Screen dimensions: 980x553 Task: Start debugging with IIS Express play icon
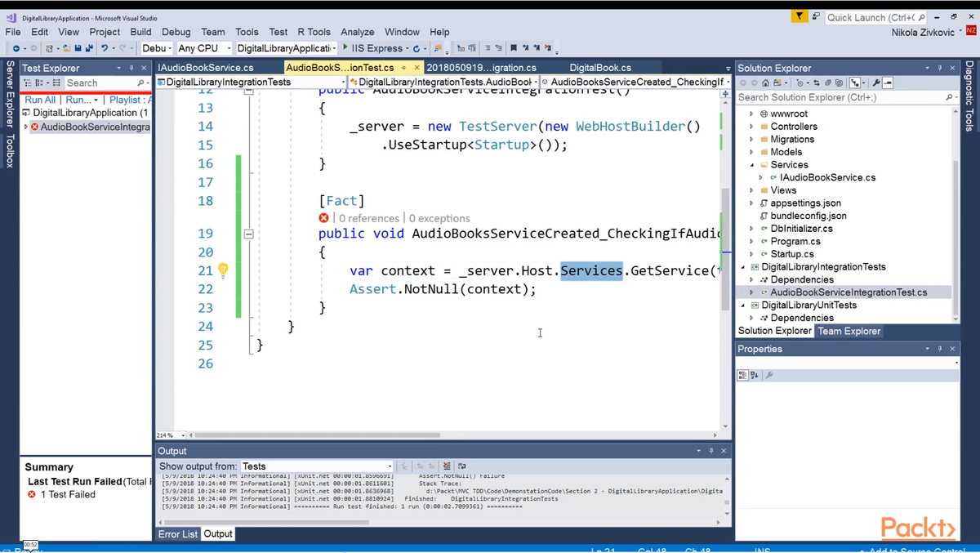(345, 48)
